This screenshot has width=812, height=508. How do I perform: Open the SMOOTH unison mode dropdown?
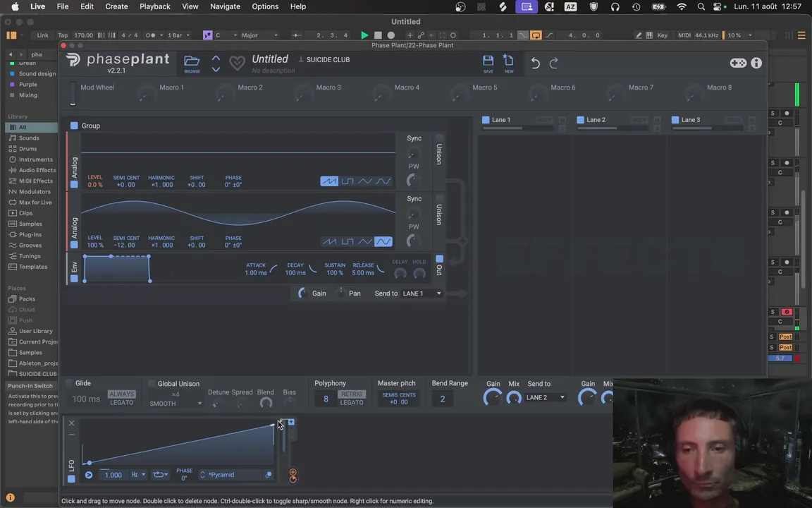click(x=176, y=404)
